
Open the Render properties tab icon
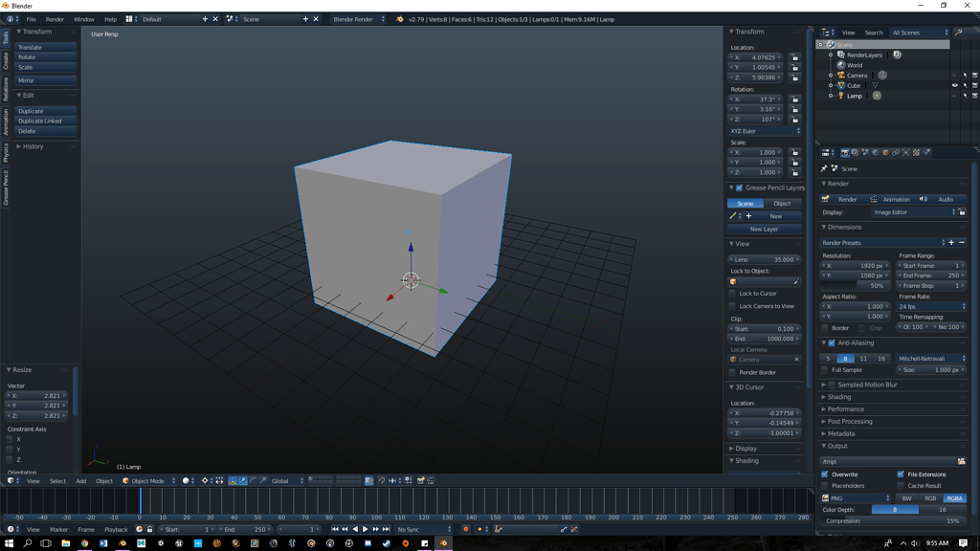point(844,152)
